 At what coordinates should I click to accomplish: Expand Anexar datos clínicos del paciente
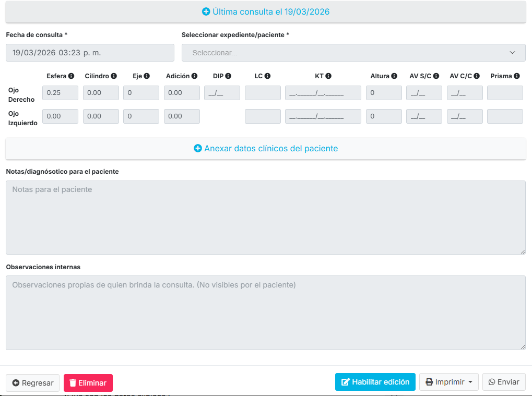click(266, 149)
